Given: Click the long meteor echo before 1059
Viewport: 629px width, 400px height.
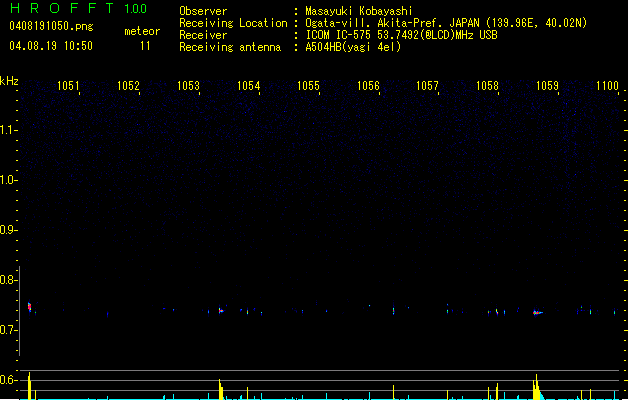Looking at the screenshot, I should coord(538,313).
